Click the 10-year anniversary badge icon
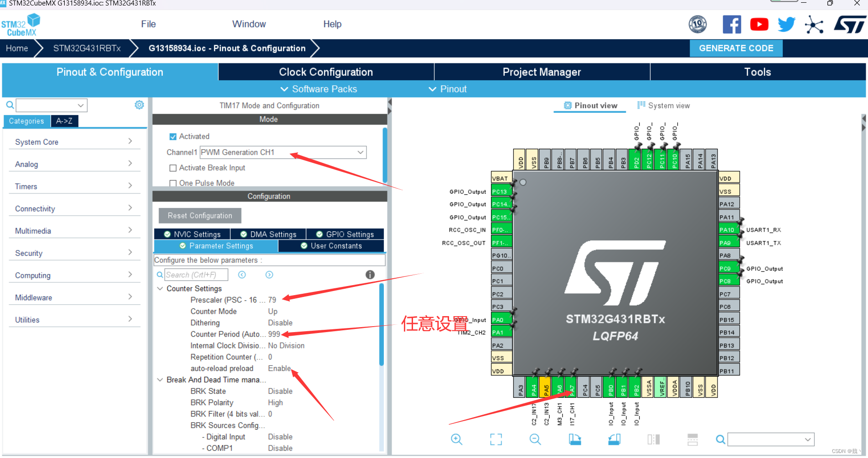This screenshot has height=458, width=868. click(697, 24)
